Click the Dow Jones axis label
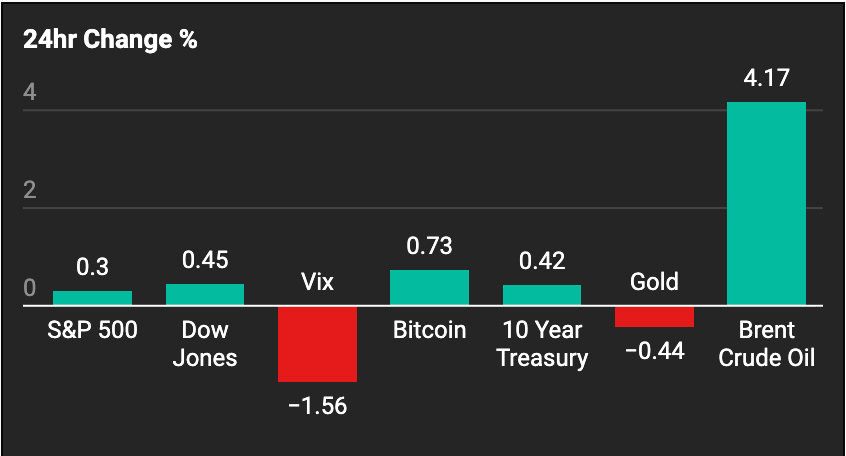 tap(205, 344)
